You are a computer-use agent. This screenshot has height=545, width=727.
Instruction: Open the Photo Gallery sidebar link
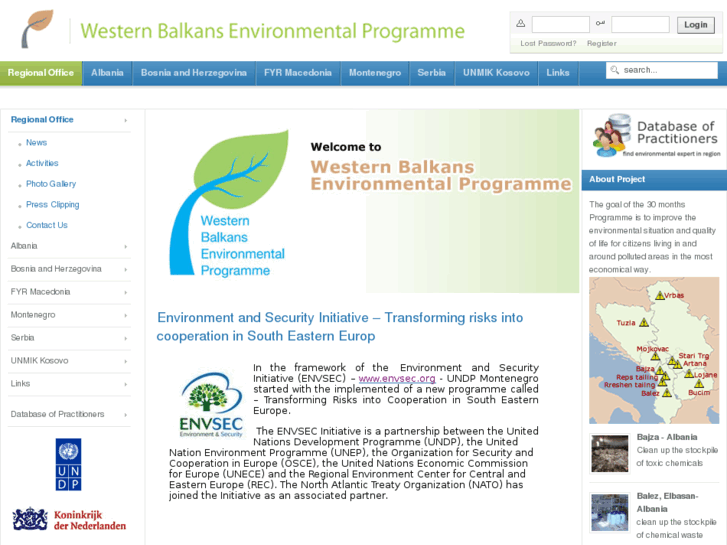[51, 184]
